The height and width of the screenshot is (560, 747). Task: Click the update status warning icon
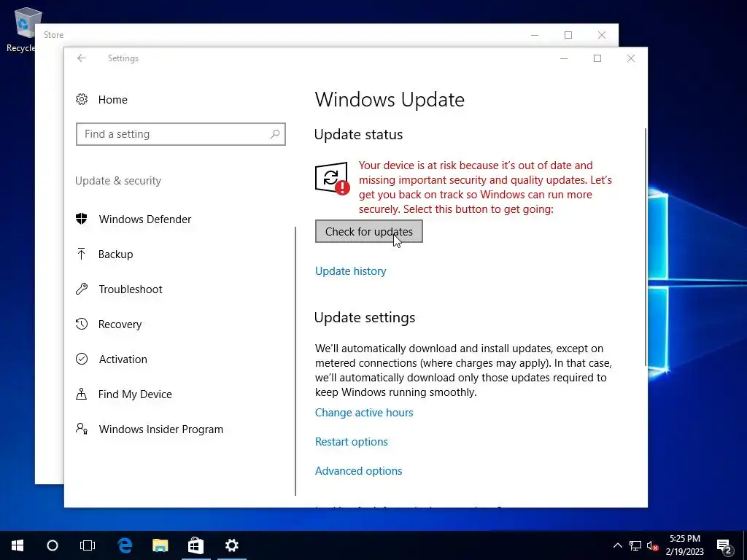pyautogui.click(x=332, y=179)
